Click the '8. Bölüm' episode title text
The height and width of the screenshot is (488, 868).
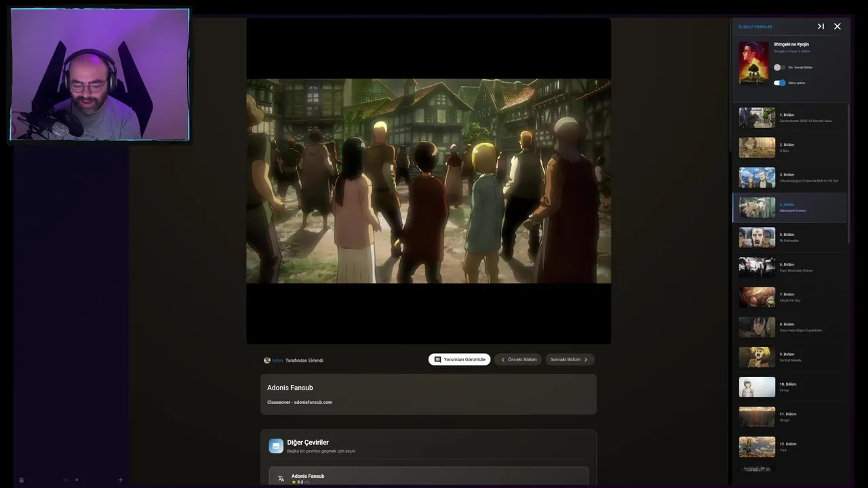[x=787, y=324]
